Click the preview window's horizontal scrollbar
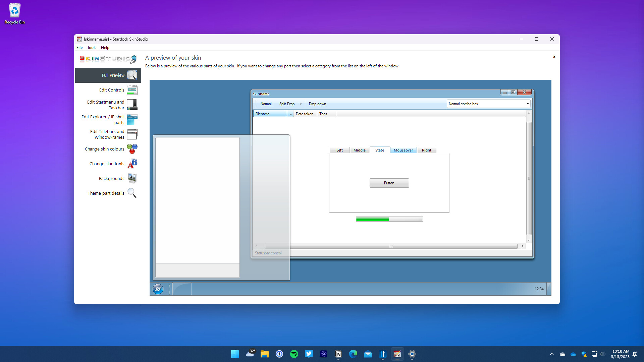The width and height of the screenshot is (644, 362). coord(391,246)
